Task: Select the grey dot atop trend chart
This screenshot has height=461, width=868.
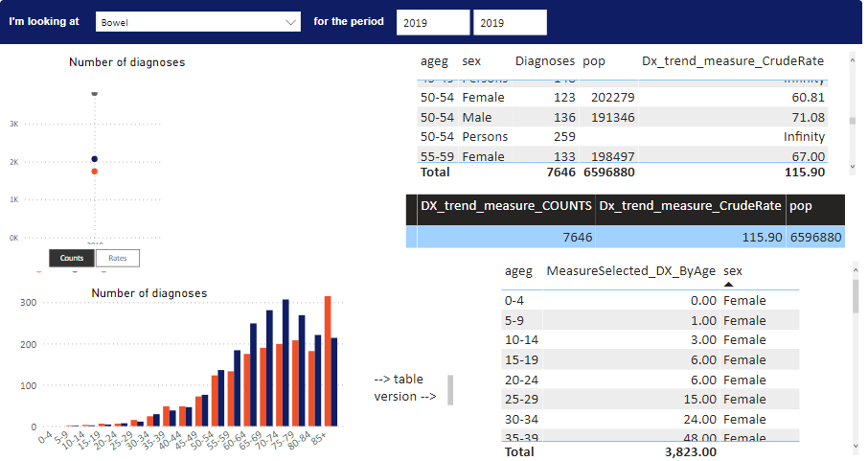Action: [x=95, y=94]
